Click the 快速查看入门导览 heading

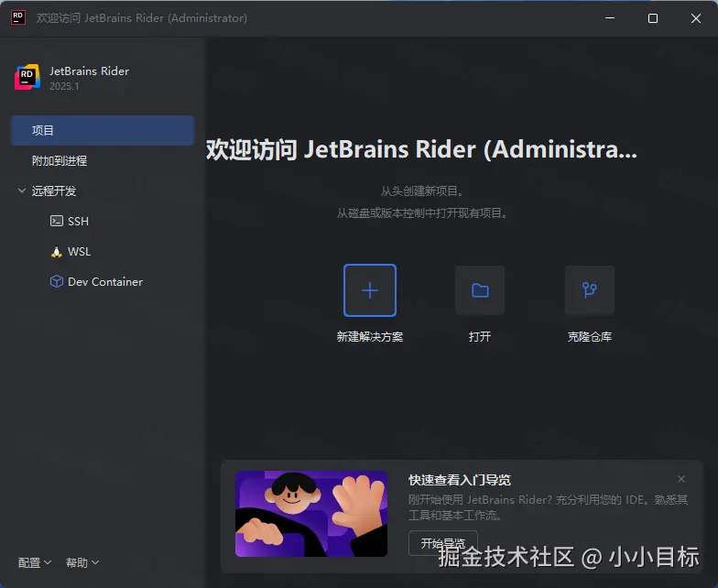[460, 480]
